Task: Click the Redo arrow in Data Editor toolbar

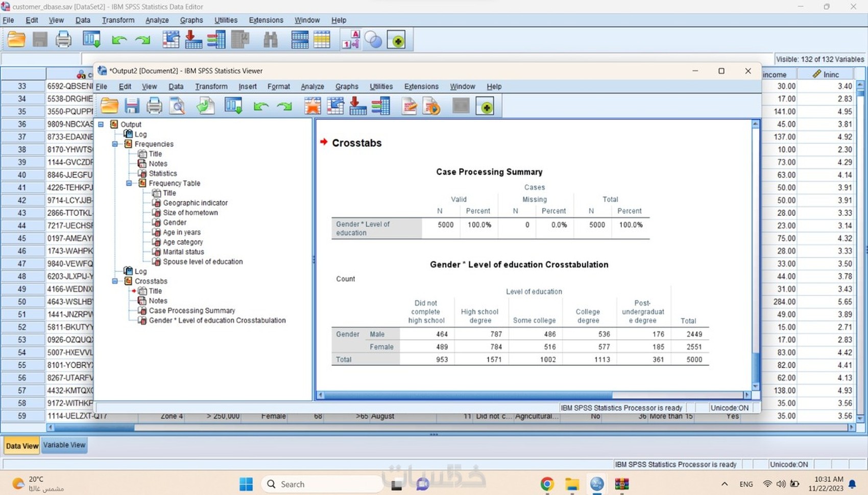Action: click(x=142, y=40)
